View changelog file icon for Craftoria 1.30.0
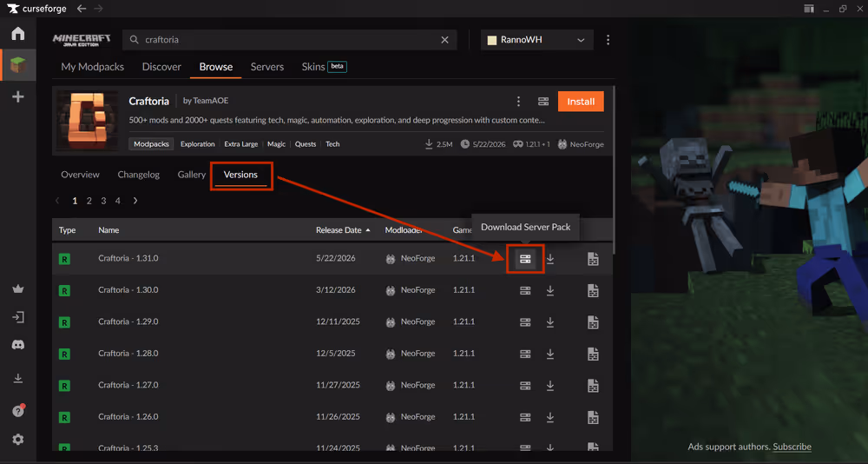 (593, 290)
